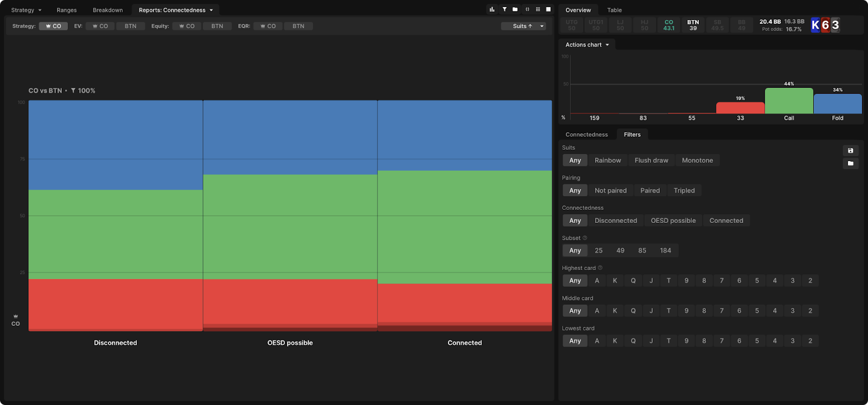Click the BTN button under EV

coord(130,26)
